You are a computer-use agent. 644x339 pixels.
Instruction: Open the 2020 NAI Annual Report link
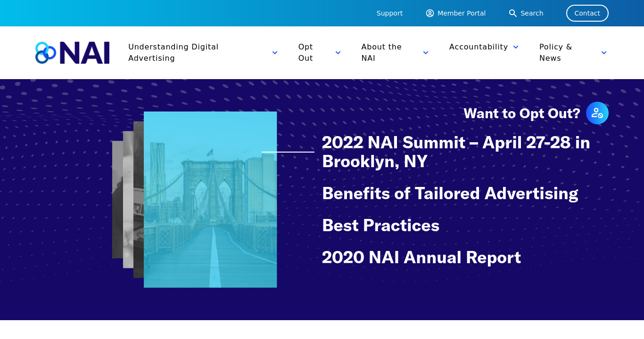421,258
